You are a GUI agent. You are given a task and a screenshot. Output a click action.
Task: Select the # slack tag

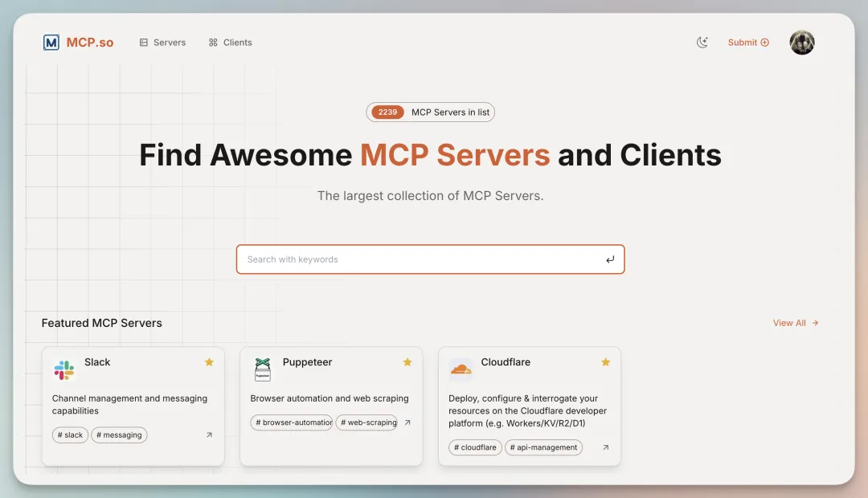tap(70, 435)
